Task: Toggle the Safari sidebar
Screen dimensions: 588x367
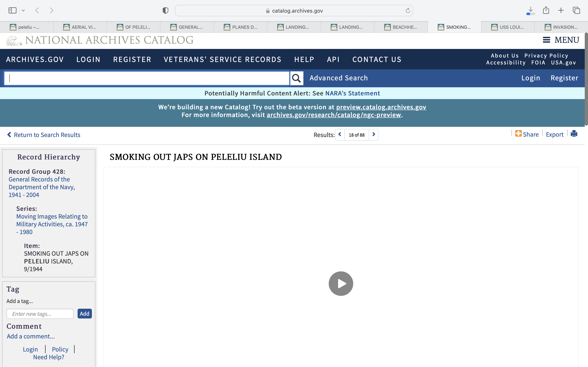Action: [x=12, y=10]
